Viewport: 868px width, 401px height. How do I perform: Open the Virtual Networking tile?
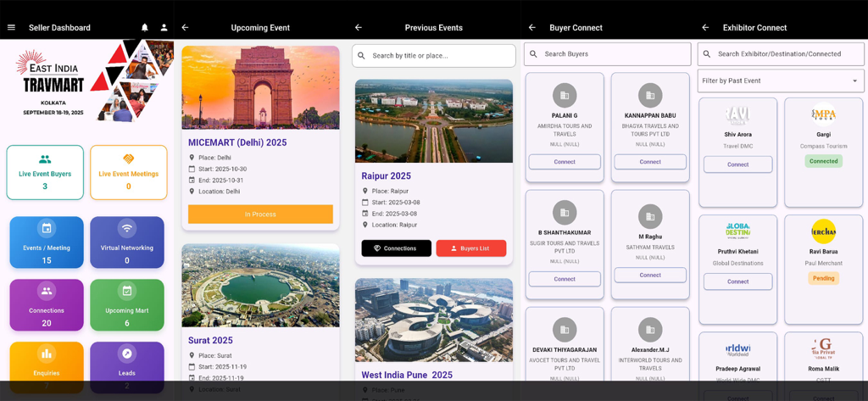click(x=127, y=242)
